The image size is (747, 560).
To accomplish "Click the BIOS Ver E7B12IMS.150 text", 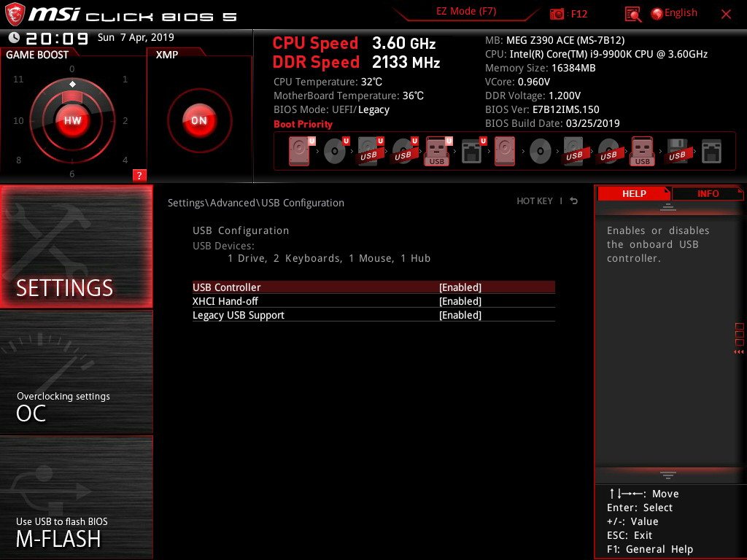I will pyautogui.click(x=542, y=109).
